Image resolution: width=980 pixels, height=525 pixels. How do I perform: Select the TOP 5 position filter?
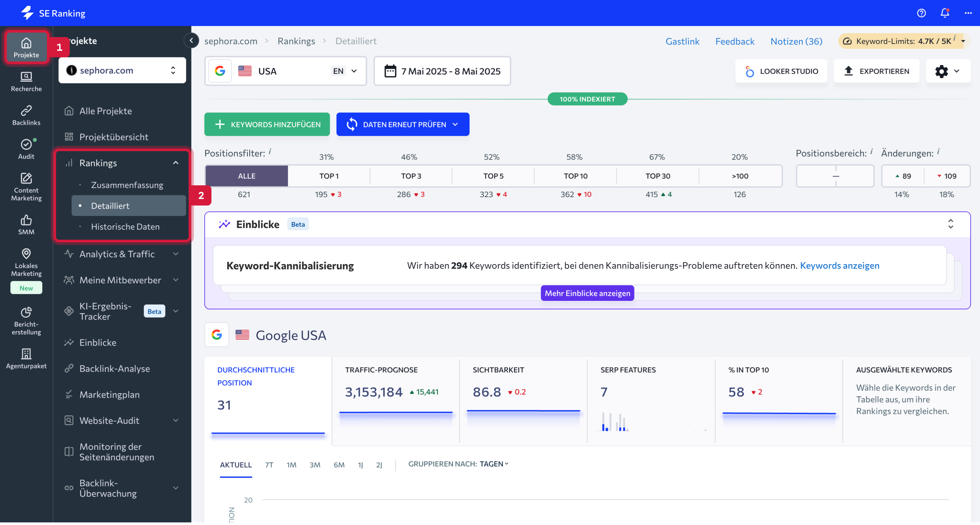[493, 176]
